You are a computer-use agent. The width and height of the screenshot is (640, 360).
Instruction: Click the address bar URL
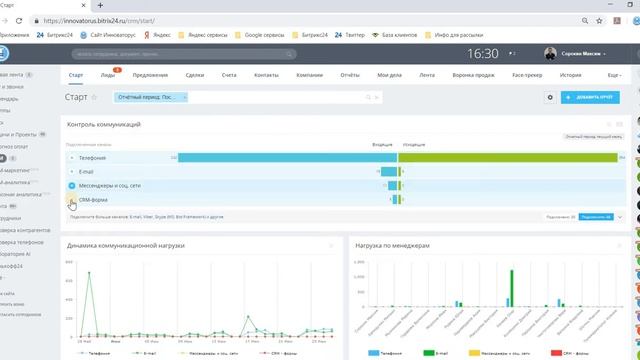coord(99,21)
